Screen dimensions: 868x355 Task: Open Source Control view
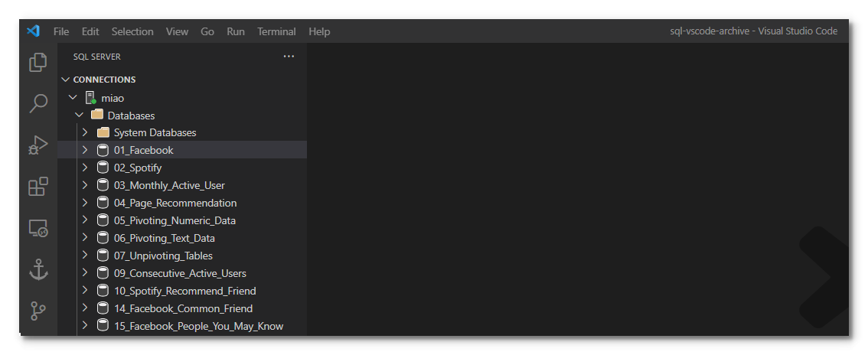point(38,310)
